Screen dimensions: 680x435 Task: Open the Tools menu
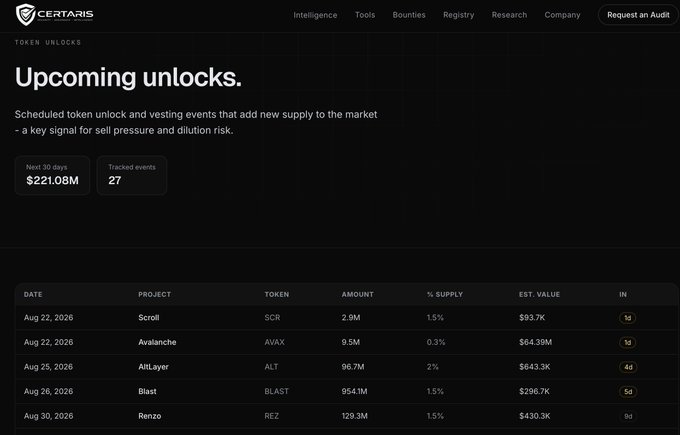tap(365, 15)
